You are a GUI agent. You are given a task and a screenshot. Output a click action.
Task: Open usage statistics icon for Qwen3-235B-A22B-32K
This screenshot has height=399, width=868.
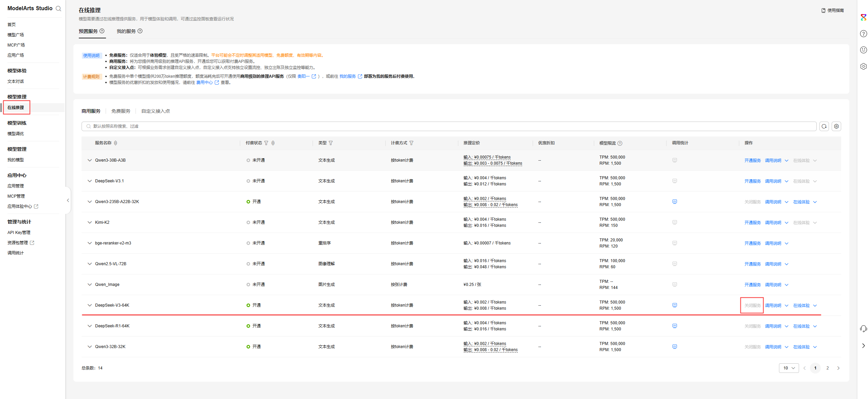(674, 202)
